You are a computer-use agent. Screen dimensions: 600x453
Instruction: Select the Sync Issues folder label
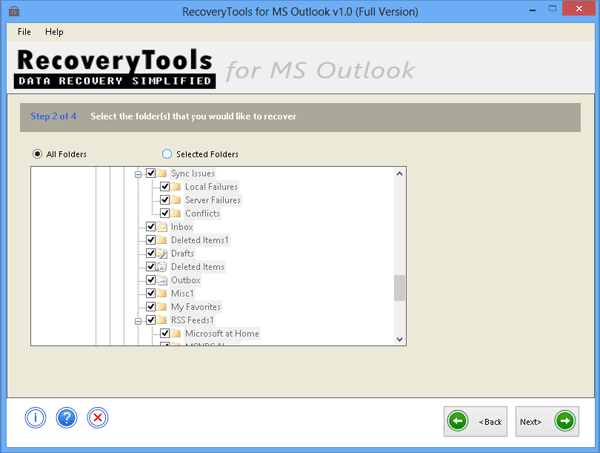[192, 174]
